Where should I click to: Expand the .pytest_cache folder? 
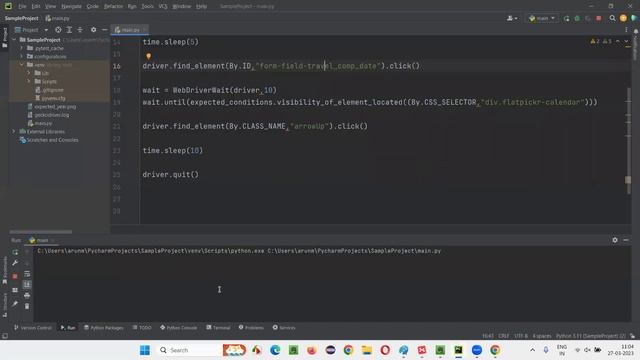click(x=22, y=48)
